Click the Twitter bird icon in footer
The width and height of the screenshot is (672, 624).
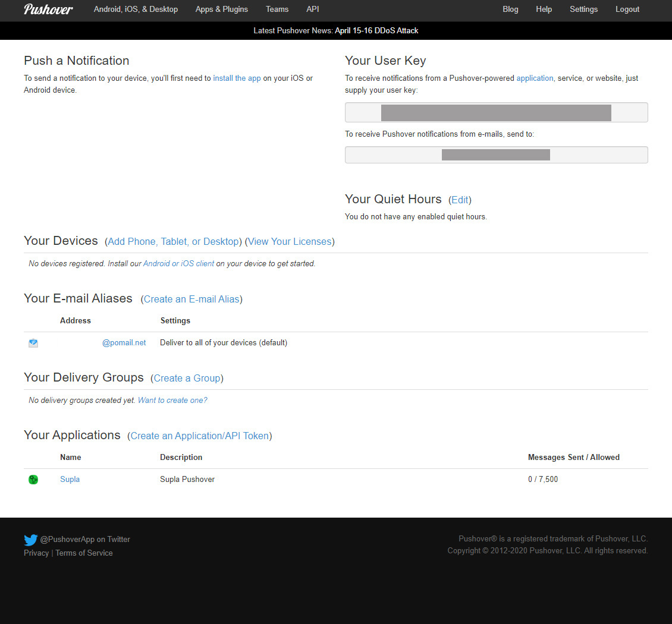[30, 540]
